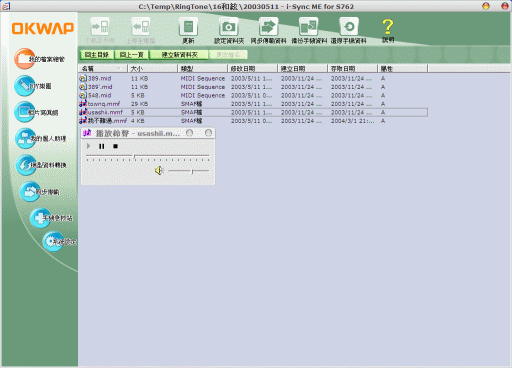Sort by the 類型 column header
Image resolution: width=512 pixels, height=368 pixels.
(x=203, y=69)
